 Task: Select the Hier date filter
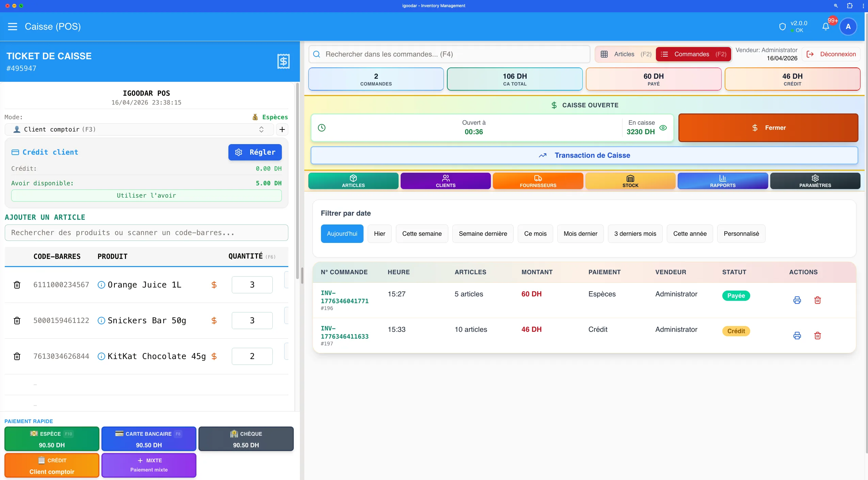pos(379,233)
